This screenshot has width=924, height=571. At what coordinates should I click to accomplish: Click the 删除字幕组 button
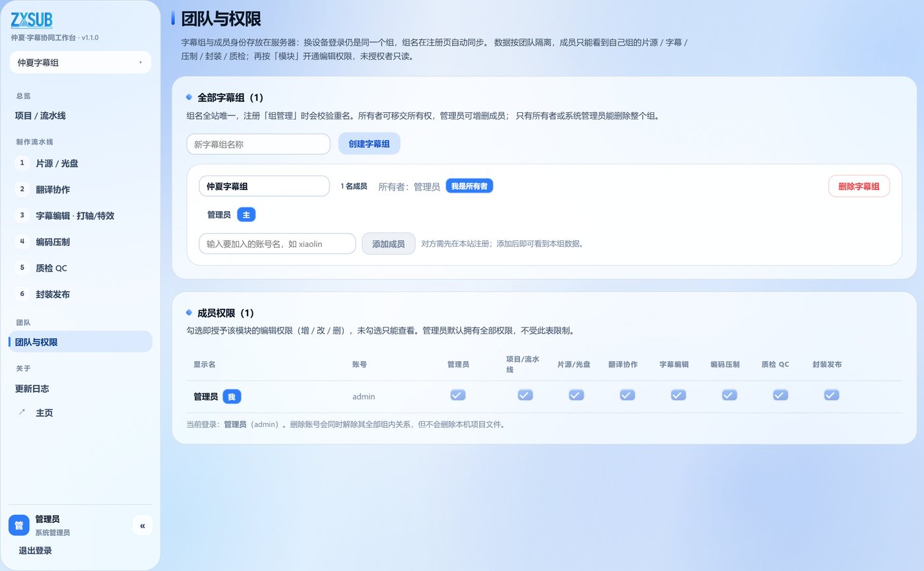tap(859, 186)
